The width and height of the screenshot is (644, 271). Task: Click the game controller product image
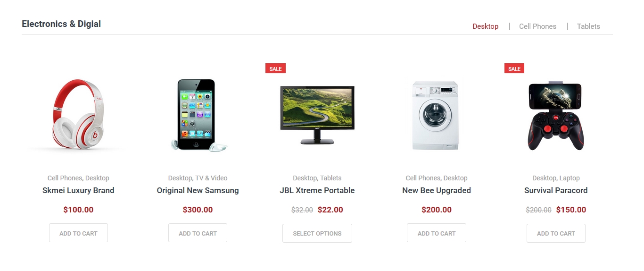[556, 115]
